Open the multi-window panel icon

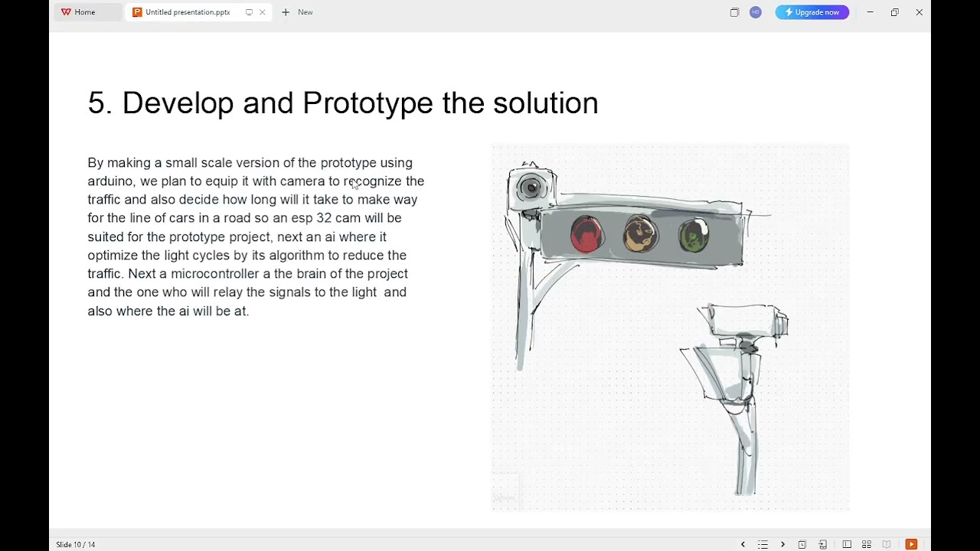pos(734,12)
